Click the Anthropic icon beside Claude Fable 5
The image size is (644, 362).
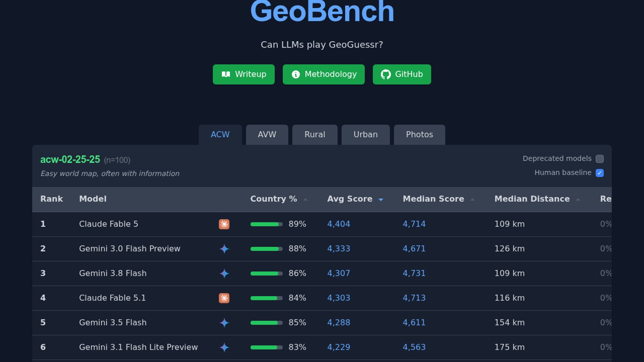click(x=224, y=224)
